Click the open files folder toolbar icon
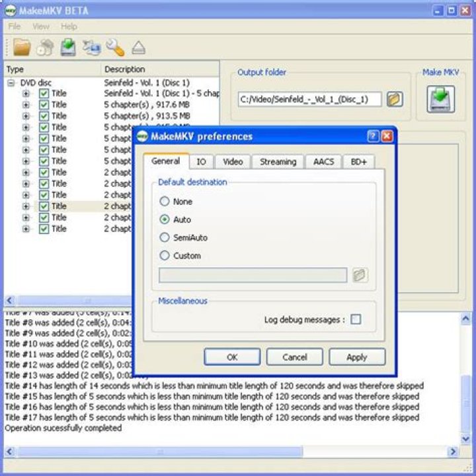The image size is (476, 476). coord(22,48)
